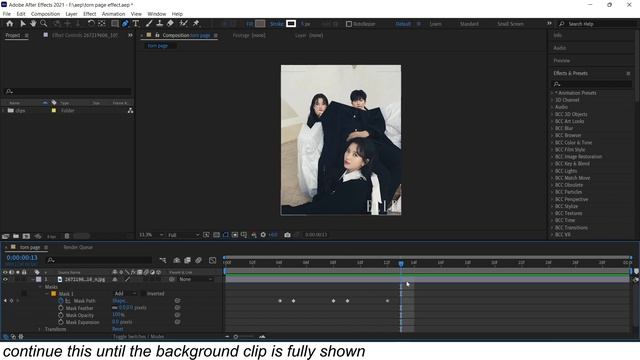The image size is (640, 360).
Task: Click Toggle Switches / Modes button
Action: [138, 337]
